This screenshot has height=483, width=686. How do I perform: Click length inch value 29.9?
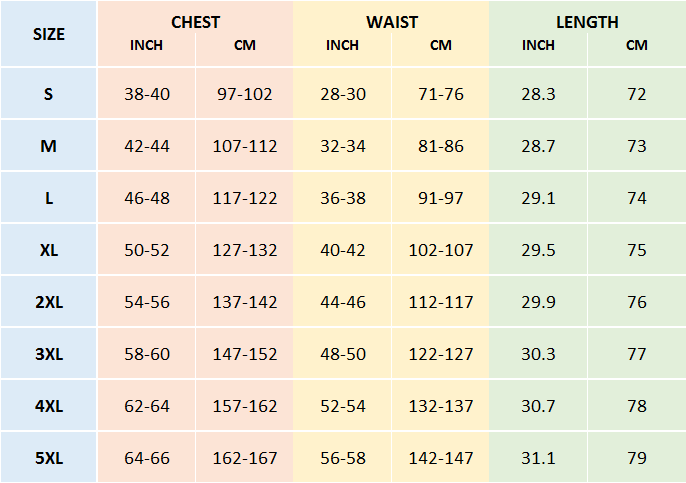point(538,302)
